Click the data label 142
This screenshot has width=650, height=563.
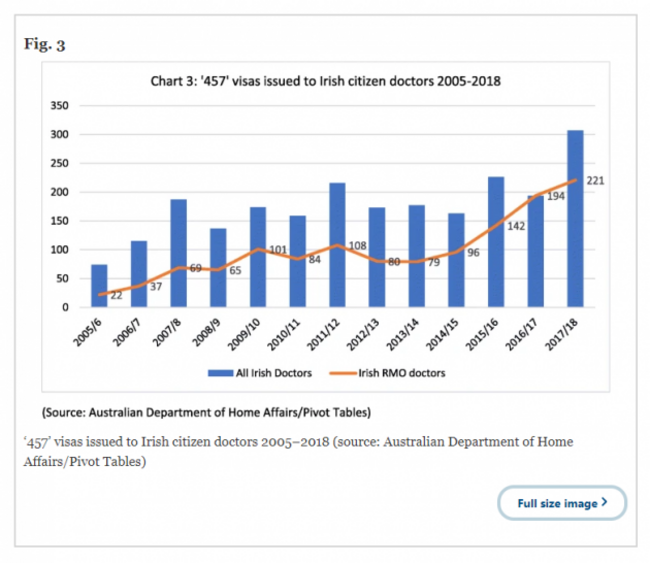516,226
